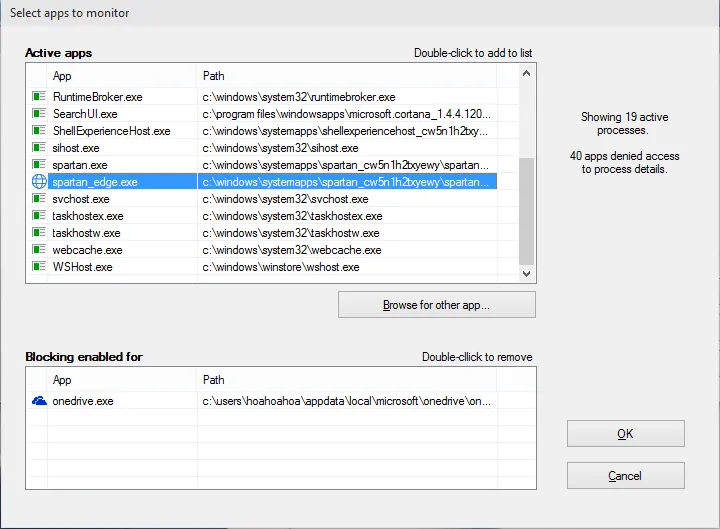Image resolution: width=720 pixels, height=529 pixels.
Task: Click the WSHost.exe process icon
Action: click(x=39, y=267)
